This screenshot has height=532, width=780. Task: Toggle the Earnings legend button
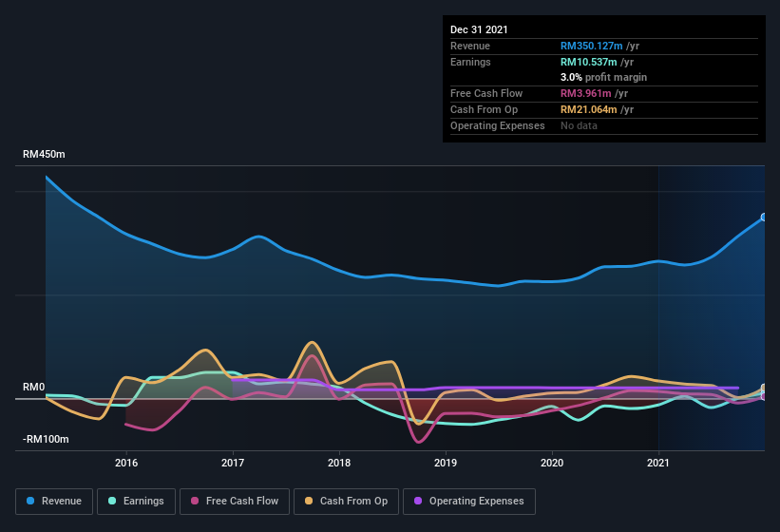(x=136, y=502)
